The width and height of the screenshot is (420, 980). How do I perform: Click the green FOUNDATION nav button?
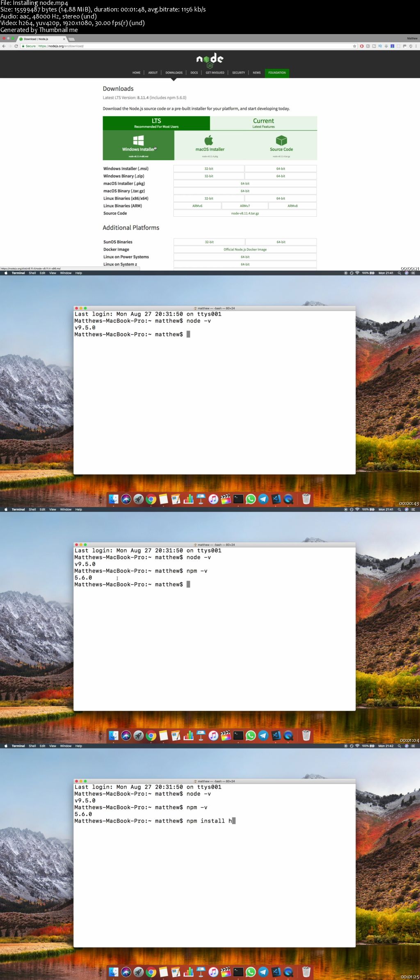(277, 73)
